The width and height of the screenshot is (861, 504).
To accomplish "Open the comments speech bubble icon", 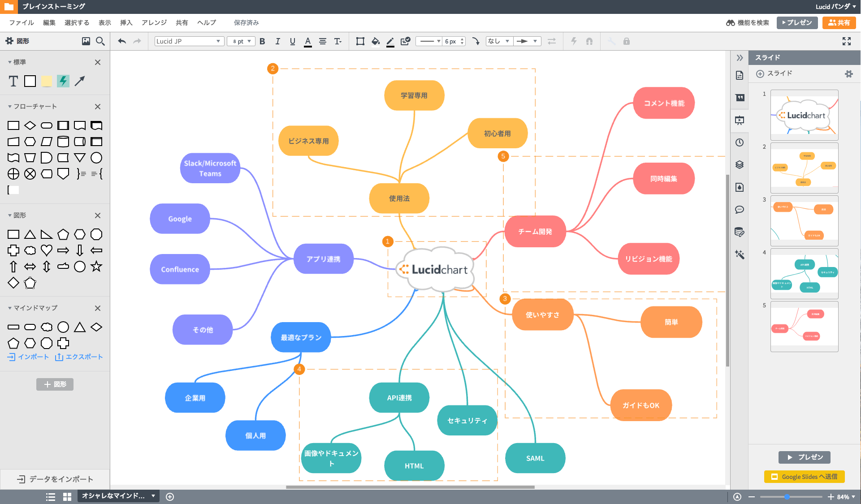I will 740,210.
